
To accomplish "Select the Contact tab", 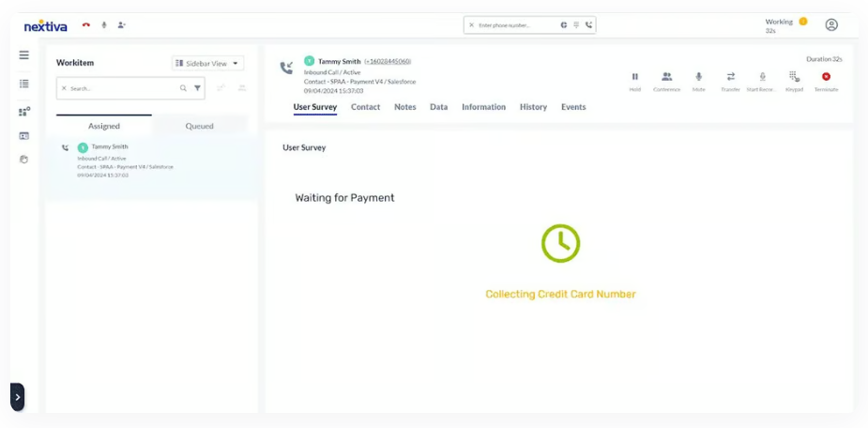I will pos(365,107).
